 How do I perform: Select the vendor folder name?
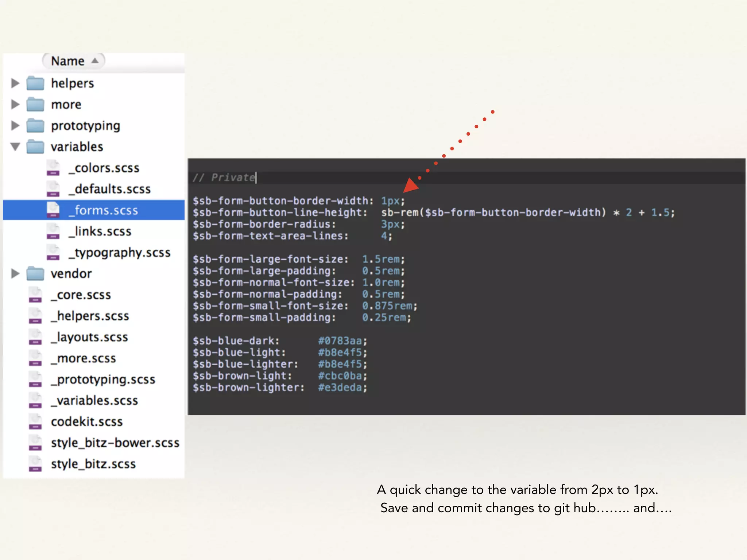tap(71, 273)
